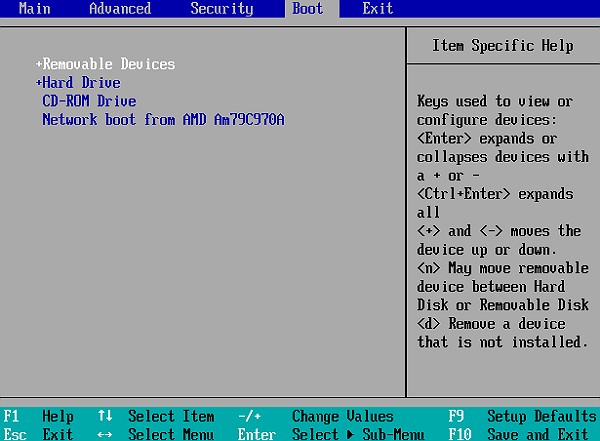Switch to the Advanced tab

(120, 8)
